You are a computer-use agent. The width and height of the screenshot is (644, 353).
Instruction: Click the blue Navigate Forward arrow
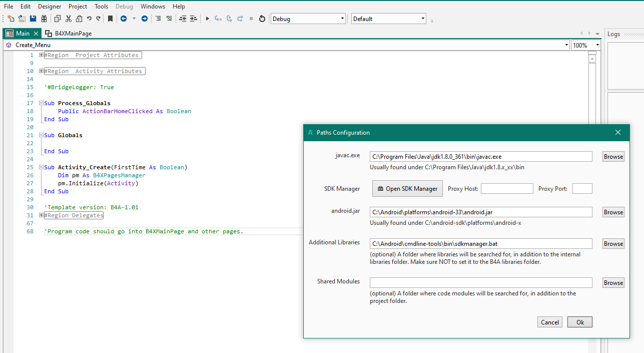coord(145,19)
